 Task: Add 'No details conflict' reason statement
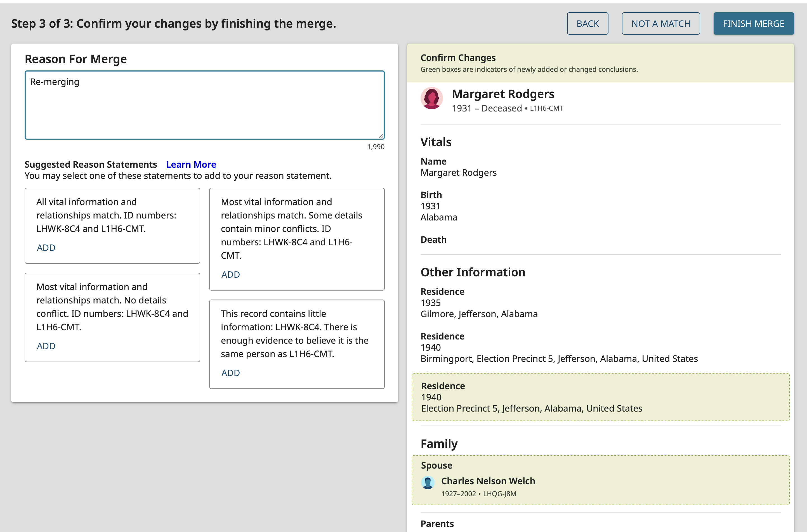click(46, 346)
